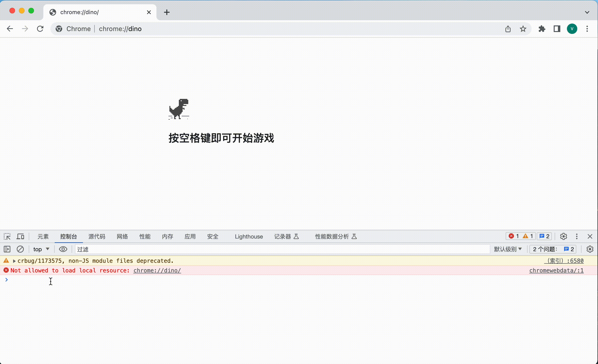Switch to the 网络 tab

tap(122, 236)
